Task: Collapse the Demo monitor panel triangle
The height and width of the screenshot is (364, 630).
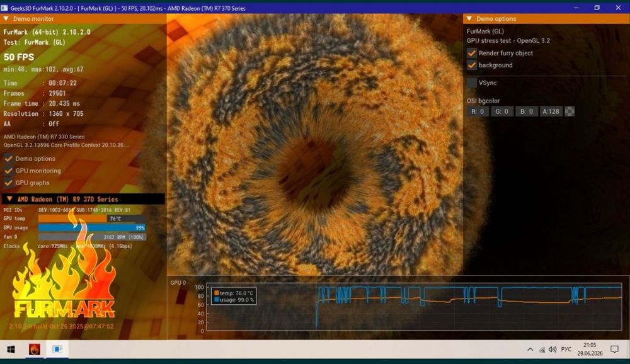Action: tap(6, 18)
